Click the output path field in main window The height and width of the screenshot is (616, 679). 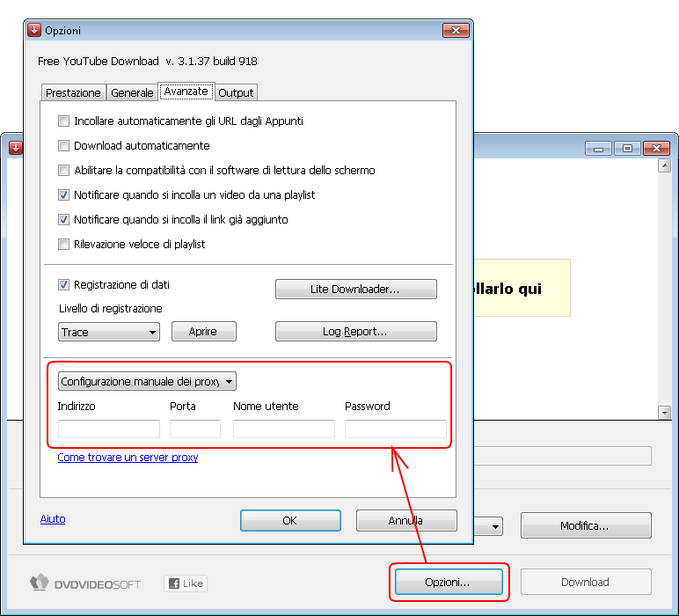[562, 456]
